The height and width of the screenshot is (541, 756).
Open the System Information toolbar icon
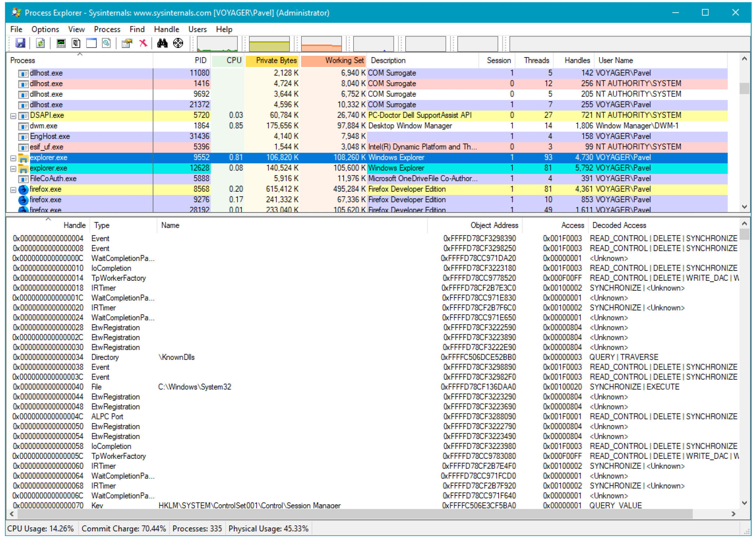coord(61,43)
